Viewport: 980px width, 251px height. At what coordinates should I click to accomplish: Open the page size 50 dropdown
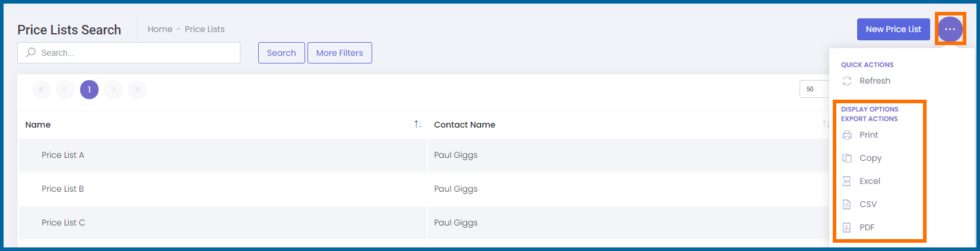coord(814,89)
